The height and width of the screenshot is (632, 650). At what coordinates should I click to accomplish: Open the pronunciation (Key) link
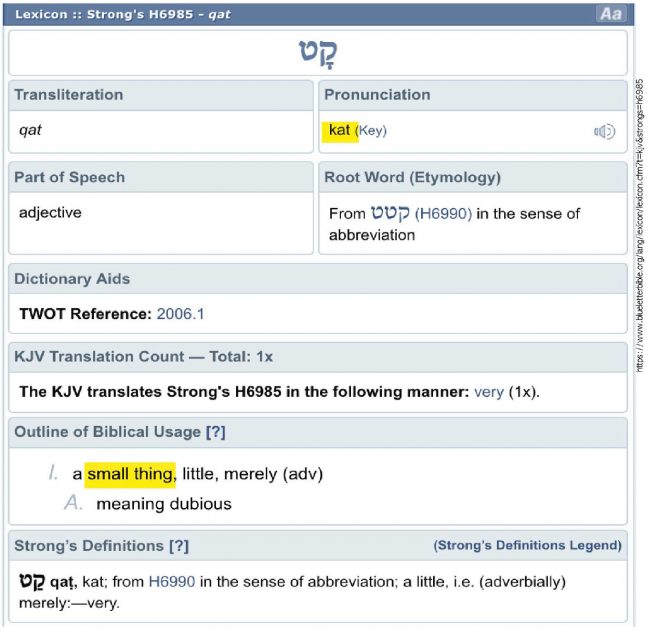[371, 131]
